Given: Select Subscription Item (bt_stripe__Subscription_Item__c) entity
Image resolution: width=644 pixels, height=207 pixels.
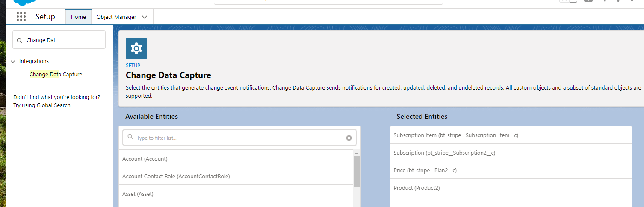Looking at the screenshot, I should coord(511,135).
